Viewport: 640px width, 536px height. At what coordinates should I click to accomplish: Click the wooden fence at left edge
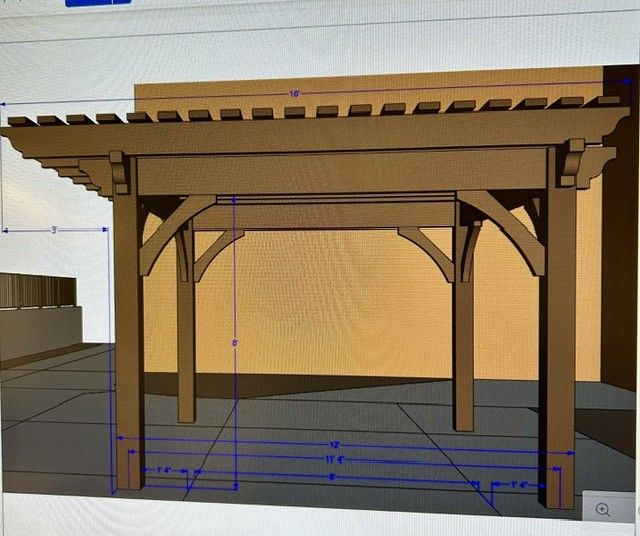coord(38,290)
